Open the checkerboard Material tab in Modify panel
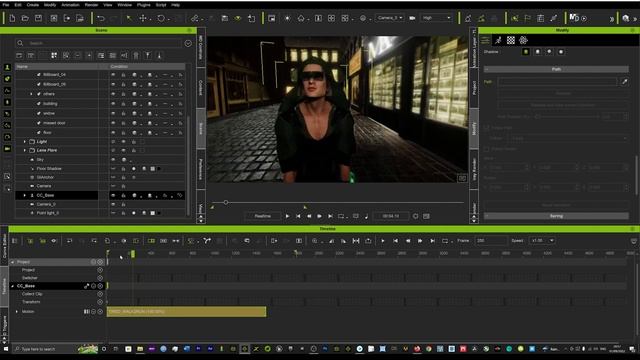This screenshot has width=640, height=360. pyautogui.click(x=511, y=40)
